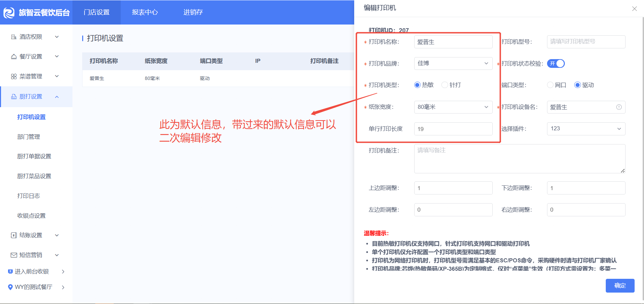Viewport: 644px width, 304px height.
Task: Click the 打印机备注 column header
Action: 324,61
